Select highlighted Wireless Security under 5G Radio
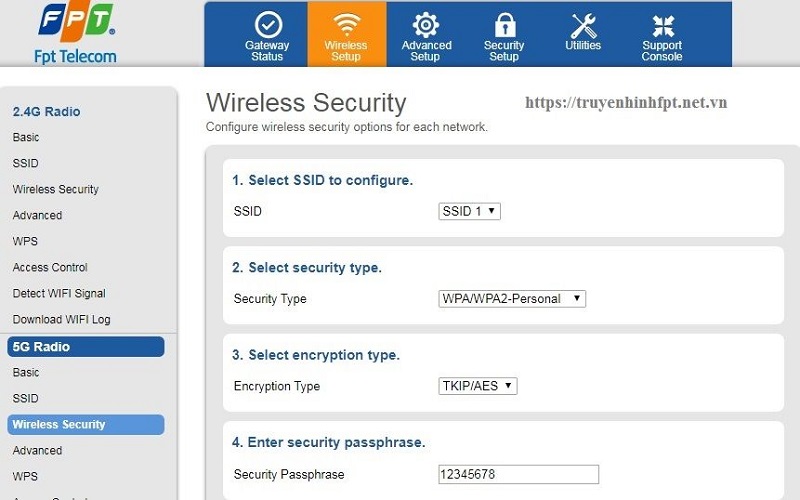The width and height of the screenshot is (800, 500). pyautogui.click(x=86, y=424)
